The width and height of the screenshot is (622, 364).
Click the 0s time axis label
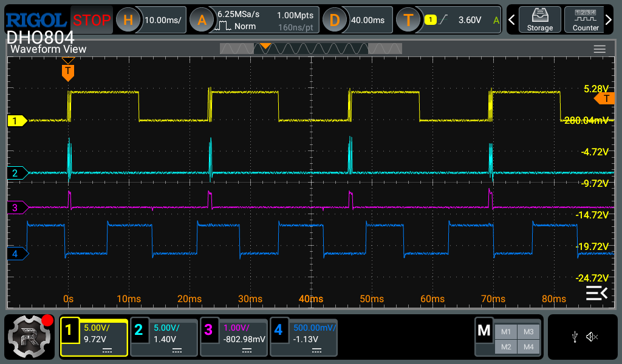point(68,299)
